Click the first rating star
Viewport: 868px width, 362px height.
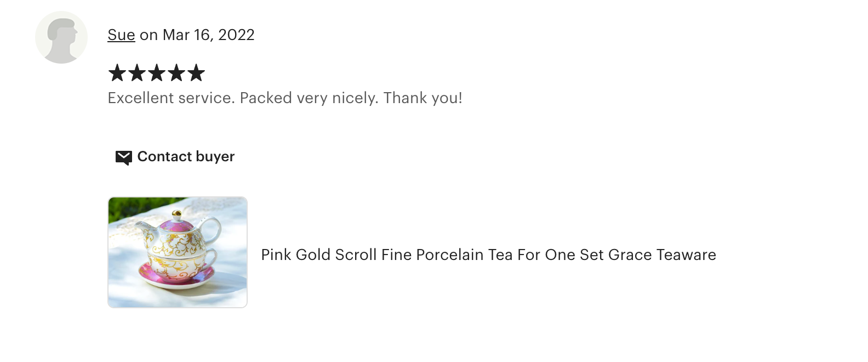point(117,73)
